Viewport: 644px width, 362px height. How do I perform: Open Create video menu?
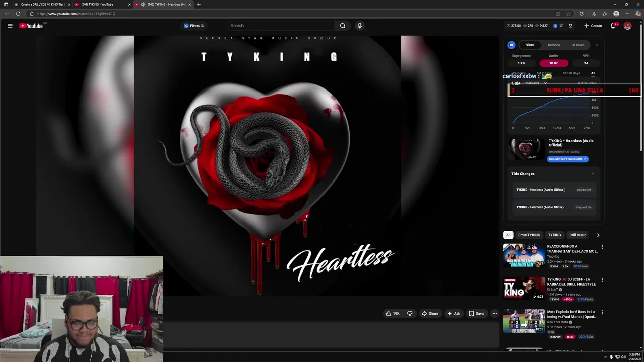[593, 26]
